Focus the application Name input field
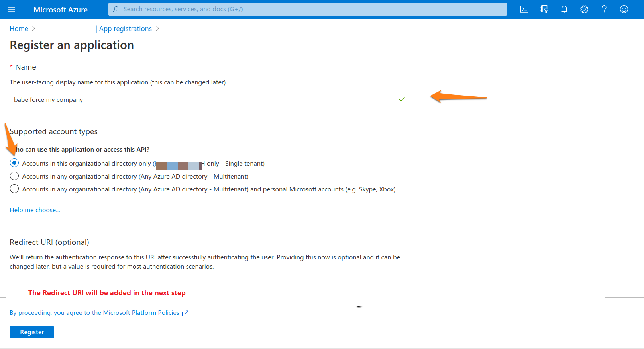644x349 pixels. [208, 99]
